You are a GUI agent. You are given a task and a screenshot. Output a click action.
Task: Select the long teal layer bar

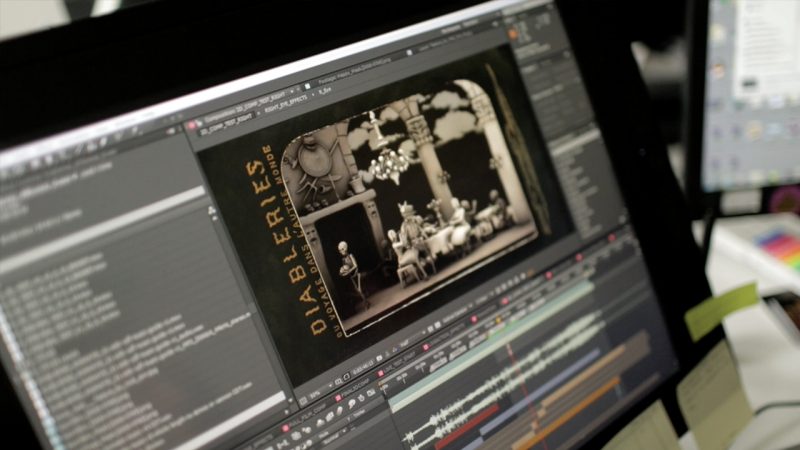tap(490, 345)
